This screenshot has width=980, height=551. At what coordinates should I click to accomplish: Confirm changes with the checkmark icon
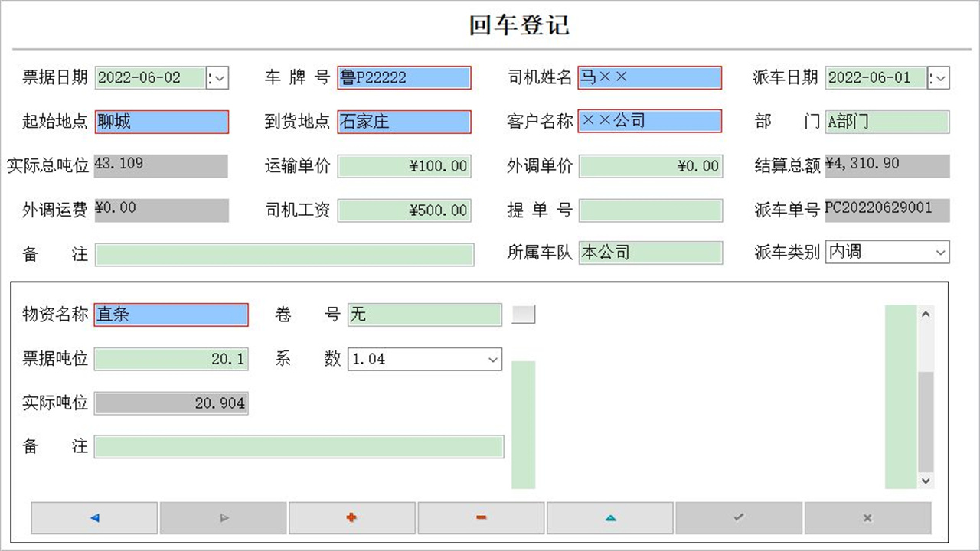click(x=738, y=517)
